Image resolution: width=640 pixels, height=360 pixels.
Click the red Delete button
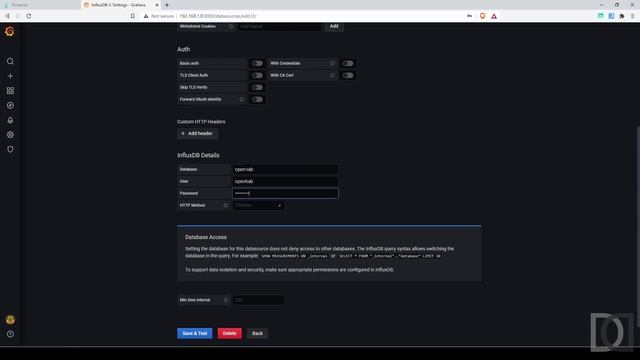229,333
